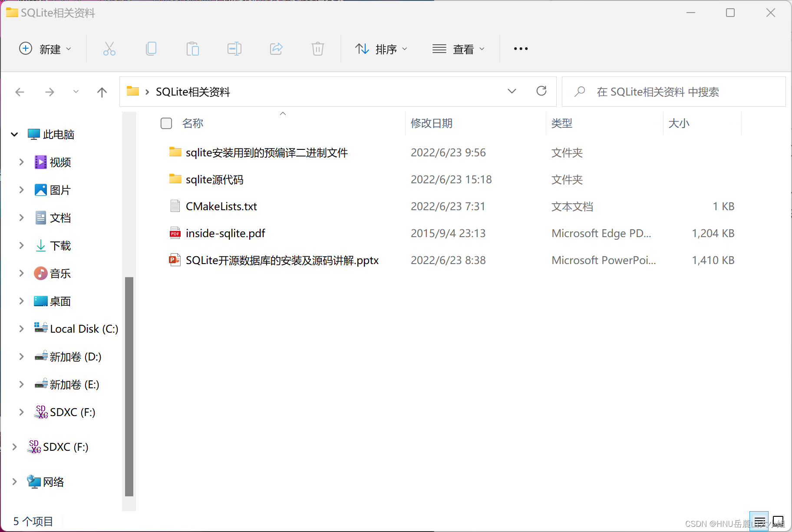Go up one folder level arrow
The height and width of the screenshot is (532, 792).
coord(102,92)
